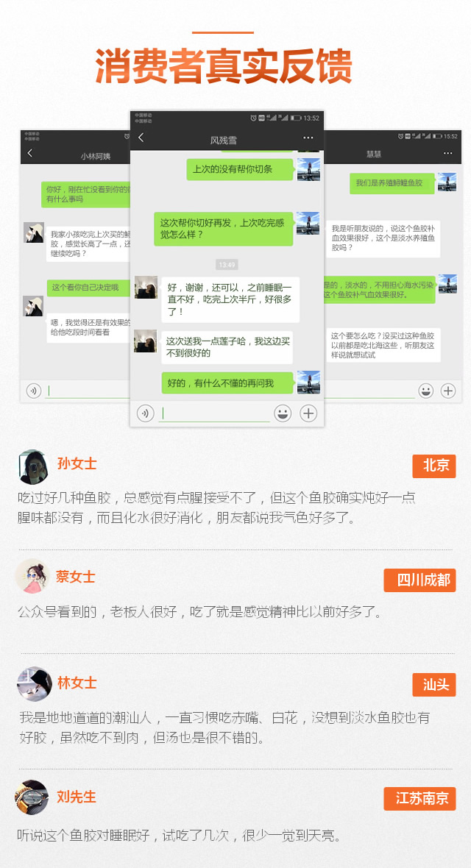Click the 汕头 location tag
The width and height of the screenshot is (471, 868).
(434, 685)
